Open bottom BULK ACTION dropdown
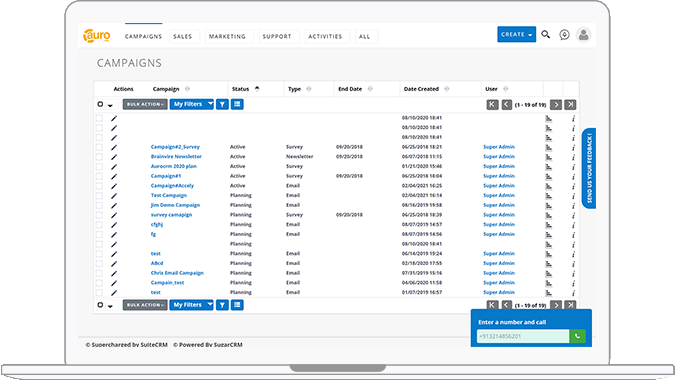 pyautogui.click(x=145, y=305)
